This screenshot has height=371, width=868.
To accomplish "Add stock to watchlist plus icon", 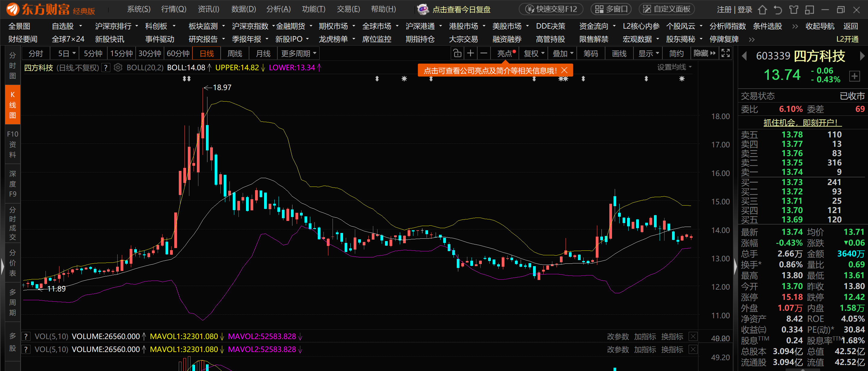I will (854, 76).
